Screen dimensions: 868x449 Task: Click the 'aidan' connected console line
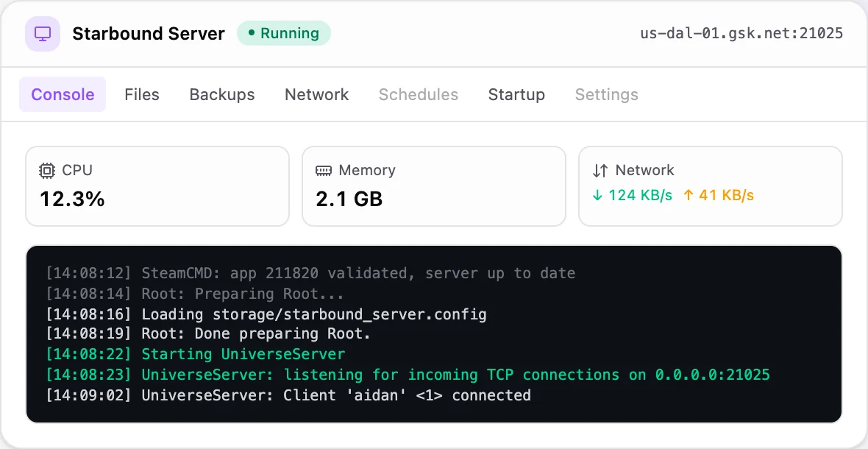click(x=288, y=395)
